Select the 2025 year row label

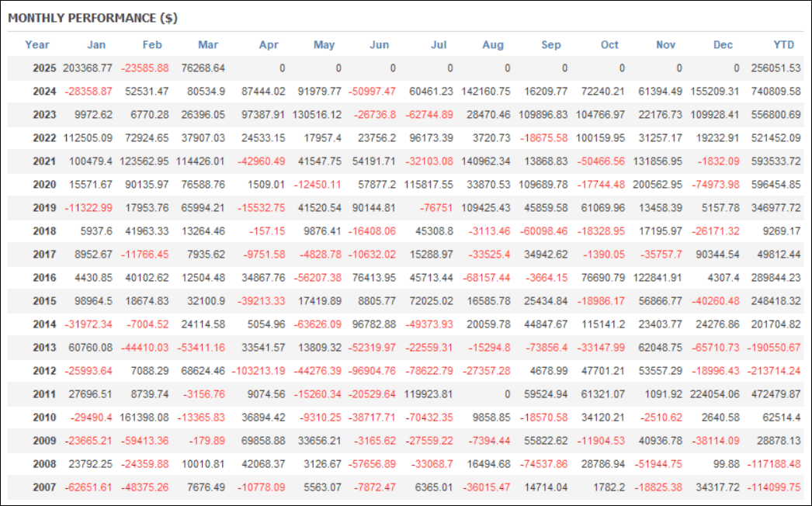(x=44, y=68)
